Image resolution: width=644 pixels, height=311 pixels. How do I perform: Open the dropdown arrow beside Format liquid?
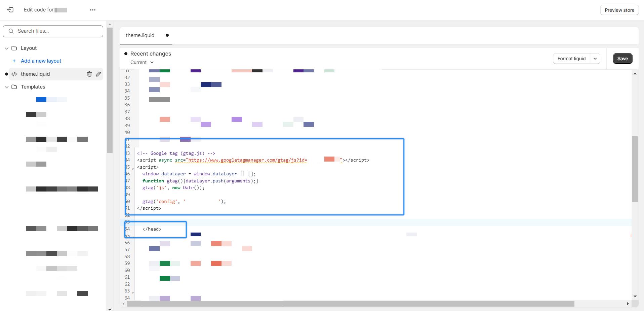click(x=595, y=59)
